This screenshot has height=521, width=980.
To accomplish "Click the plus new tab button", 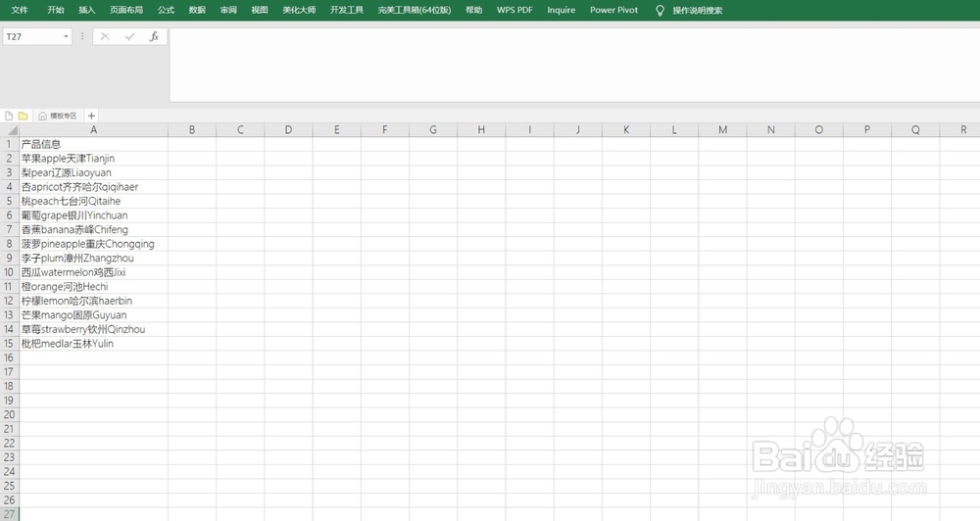I will pyautogui.click(x=91, y=116).
